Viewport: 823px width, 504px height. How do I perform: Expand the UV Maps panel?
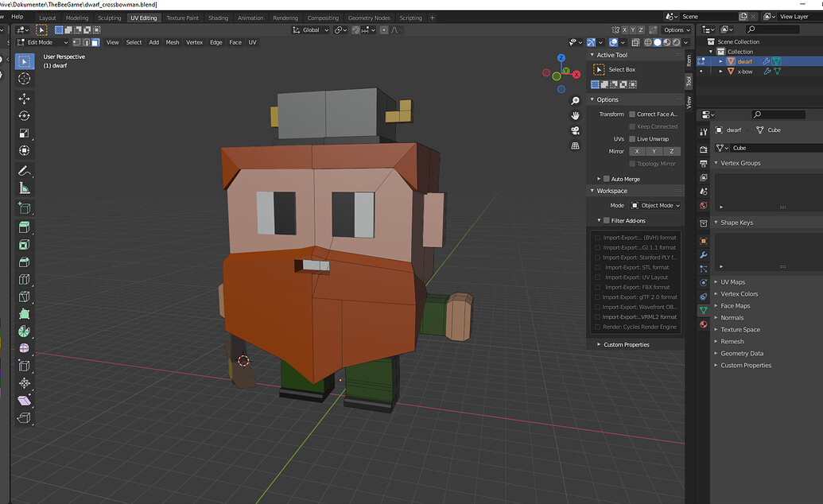[x=716, y=282]
